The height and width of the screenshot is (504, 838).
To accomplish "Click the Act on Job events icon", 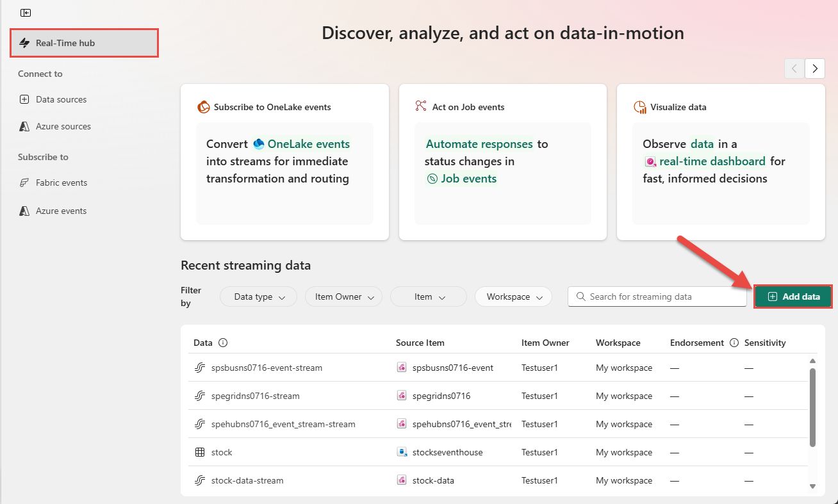I will (421, 106).
